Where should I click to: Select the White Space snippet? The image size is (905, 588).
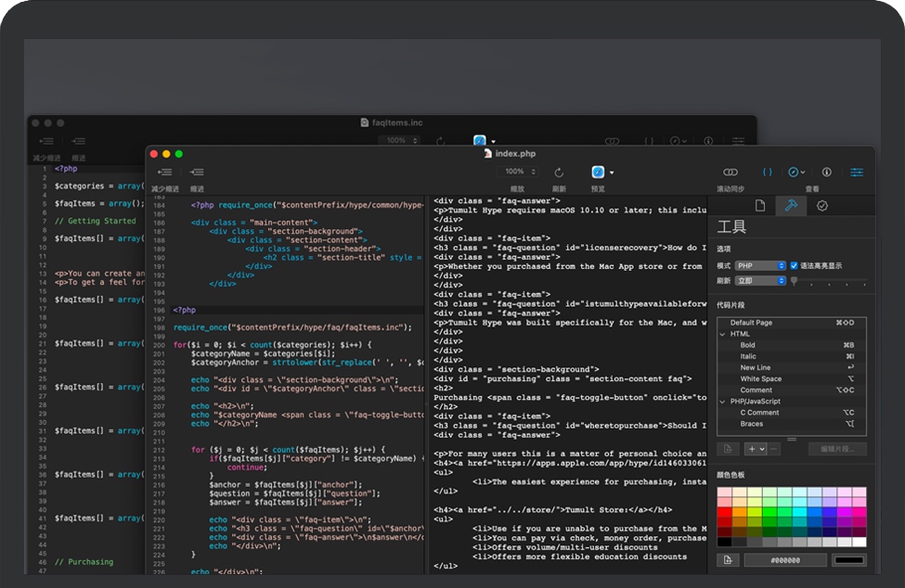(x=760, y=379)
